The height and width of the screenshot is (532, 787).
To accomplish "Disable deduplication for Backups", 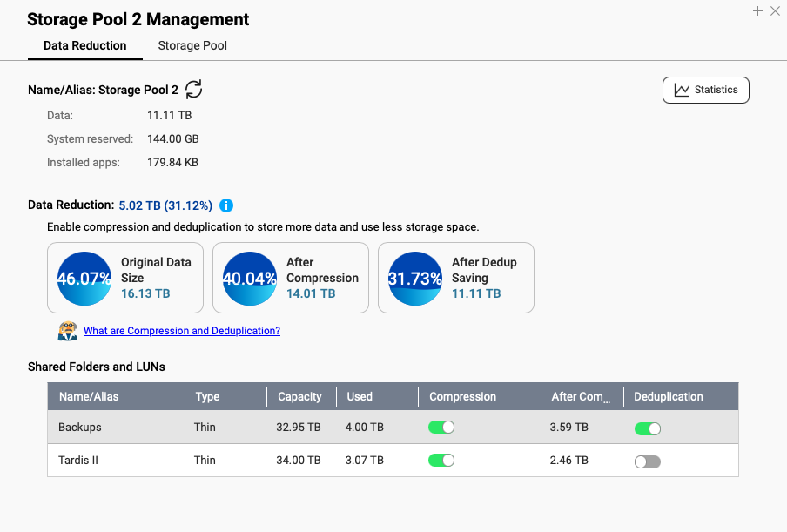I will point(647,428).
